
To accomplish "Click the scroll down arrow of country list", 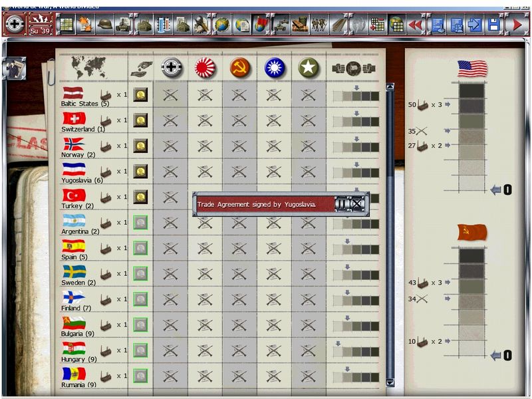I will pos(390,383).
